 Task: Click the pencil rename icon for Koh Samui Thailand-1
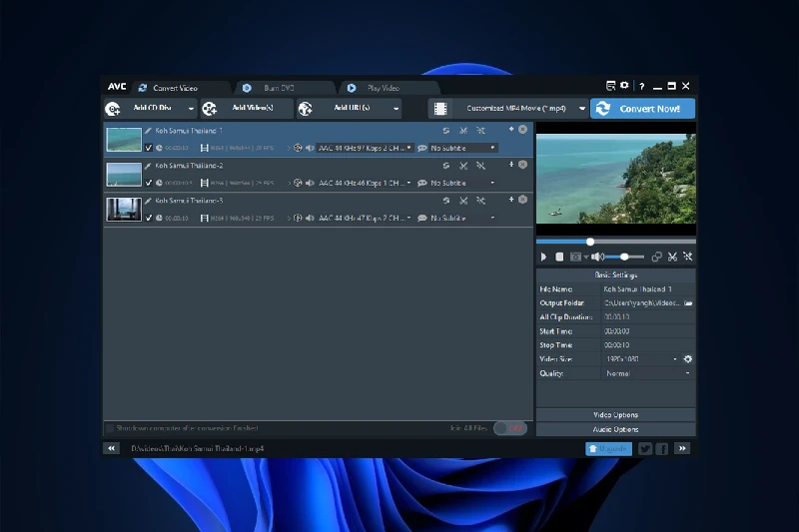148,131
